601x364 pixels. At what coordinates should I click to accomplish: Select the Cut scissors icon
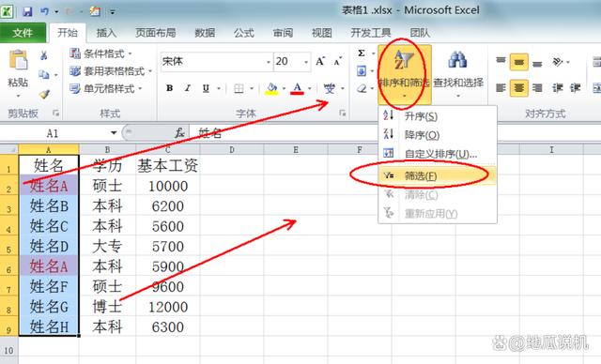click(x=44, y=56)
